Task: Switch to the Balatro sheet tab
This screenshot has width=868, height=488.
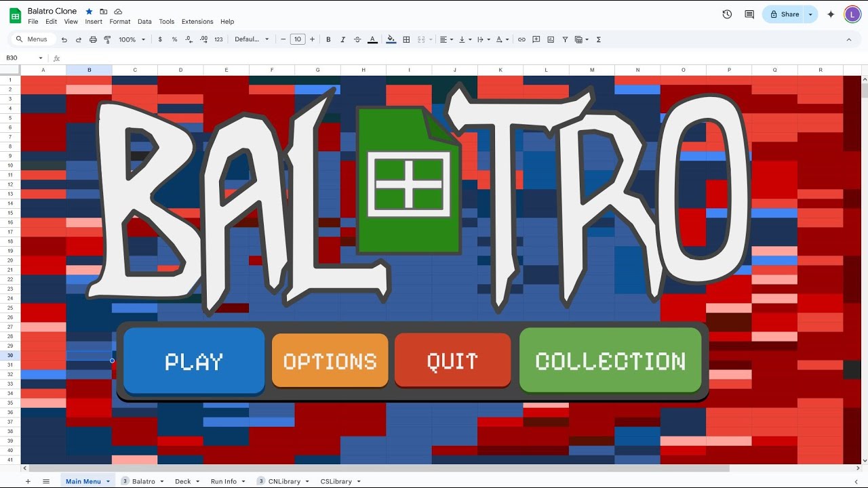Action: [143, 481]
